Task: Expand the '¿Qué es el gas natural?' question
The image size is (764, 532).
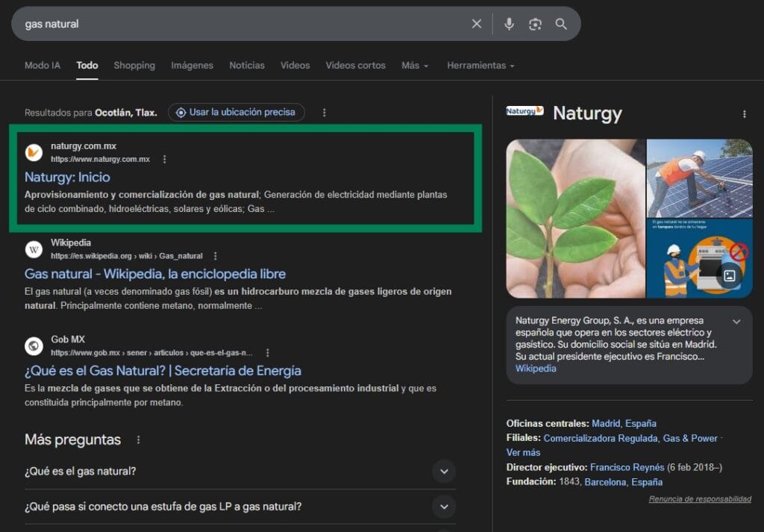Action: (444, 472)
